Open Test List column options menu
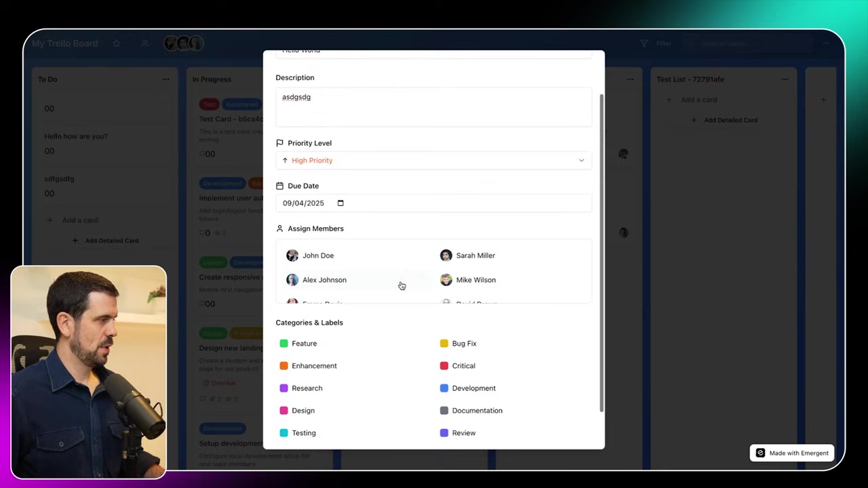This screenshot has height=488, width=868. point(785,79)
